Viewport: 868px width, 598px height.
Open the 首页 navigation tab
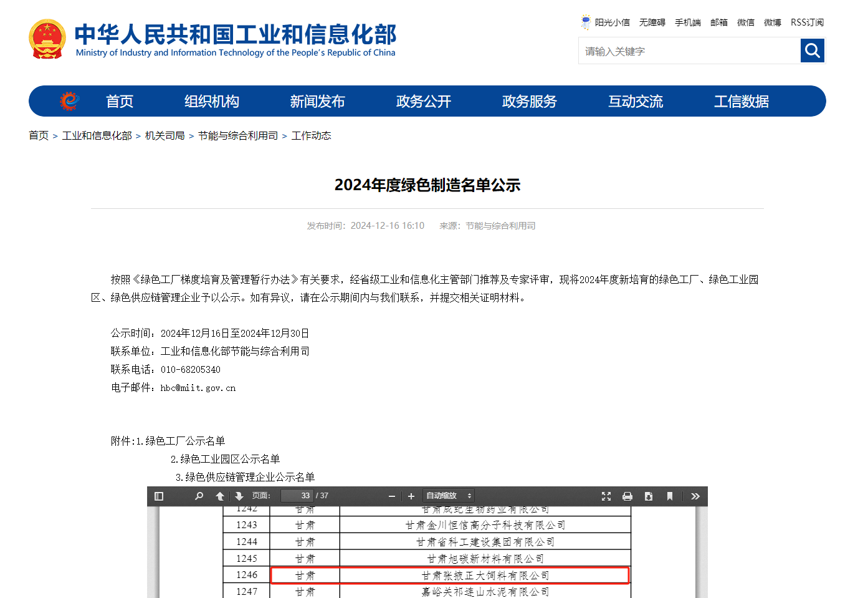(120, 101)
